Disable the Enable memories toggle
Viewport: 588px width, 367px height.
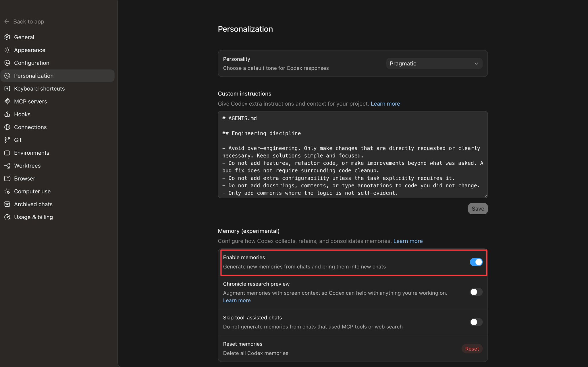[476, 262]
